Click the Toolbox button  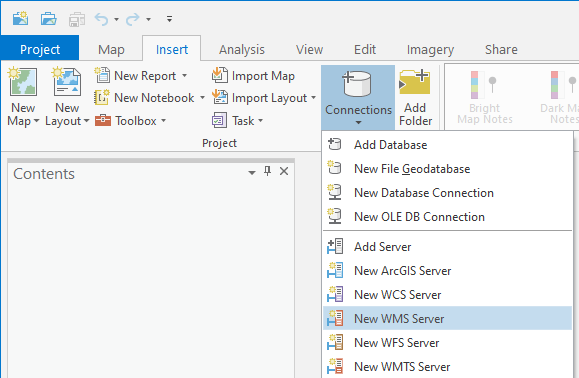pos(126,121)
